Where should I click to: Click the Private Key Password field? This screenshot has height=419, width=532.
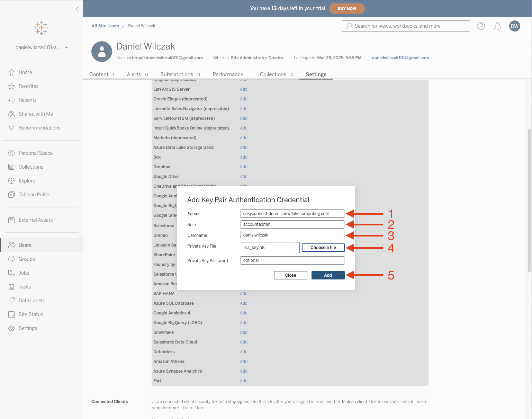(x=292, y=260)
